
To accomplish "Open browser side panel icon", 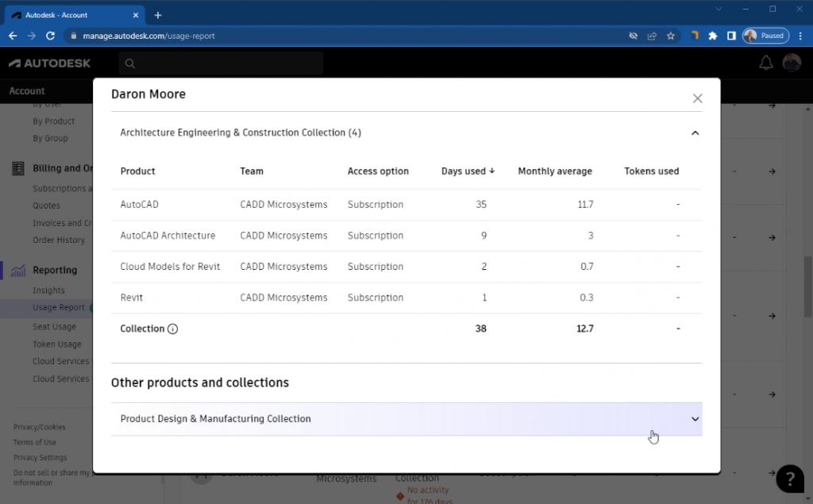I will (x=731, y=36).
